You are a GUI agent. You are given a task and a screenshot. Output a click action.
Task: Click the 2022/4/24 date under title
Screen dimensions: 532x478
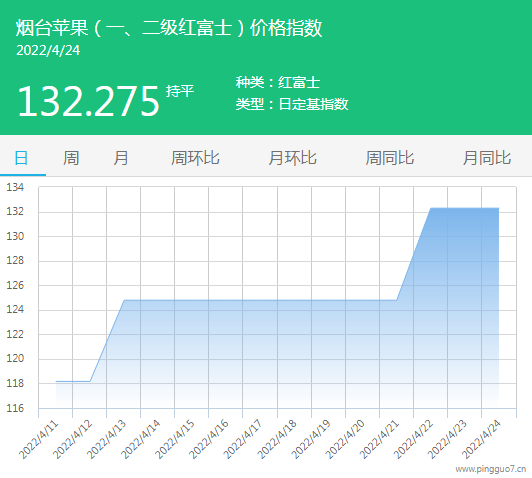(x=48, y=51)
